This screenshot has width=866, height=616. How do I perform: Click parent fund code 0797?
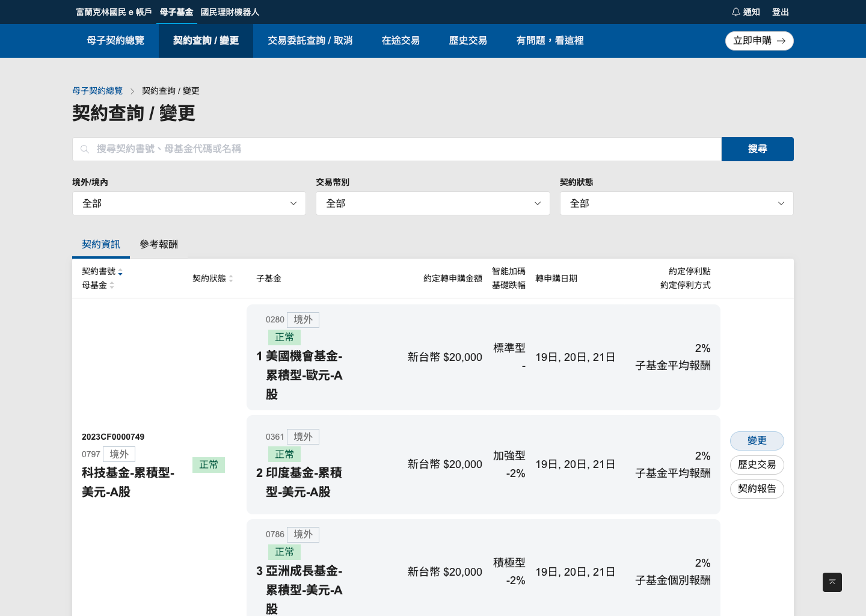click(91, 454)
